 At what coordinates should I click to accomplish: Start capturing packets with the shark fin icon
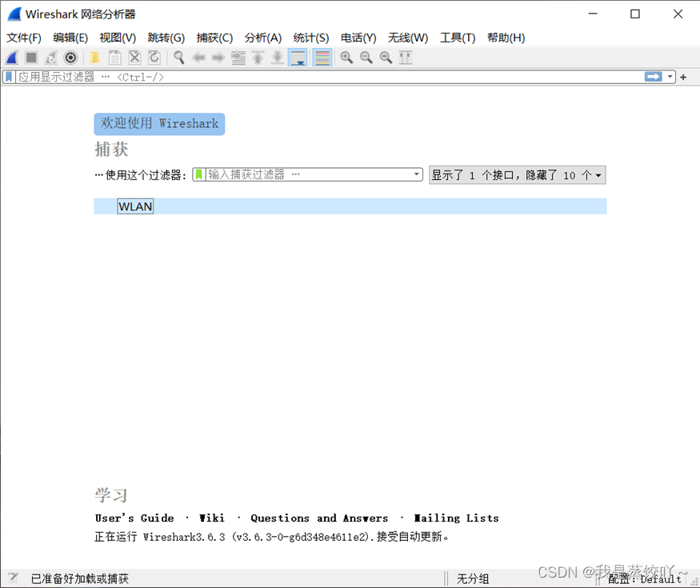click(x=12, y=58)
